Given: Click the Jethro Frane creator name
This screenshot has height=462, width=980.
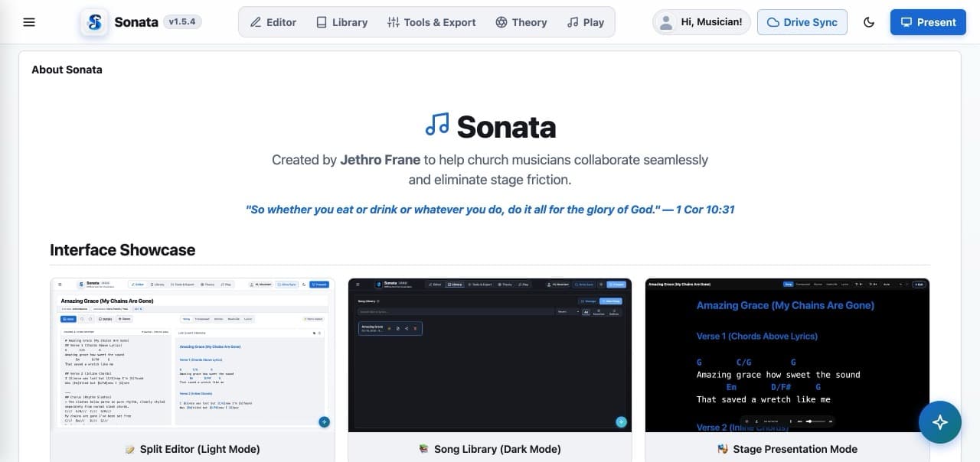Looking at the screenshot, I should click(381, 160).
